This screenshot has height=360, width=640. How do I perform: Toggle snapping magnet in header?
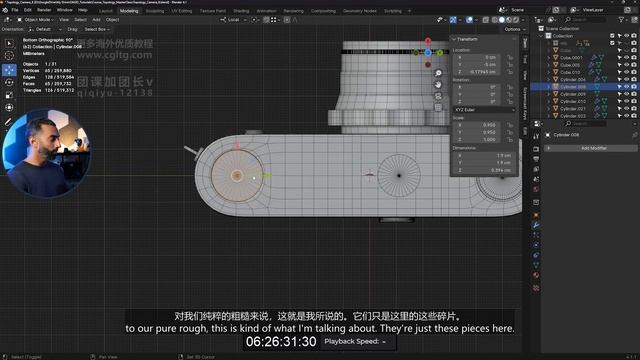pos(266,20)
